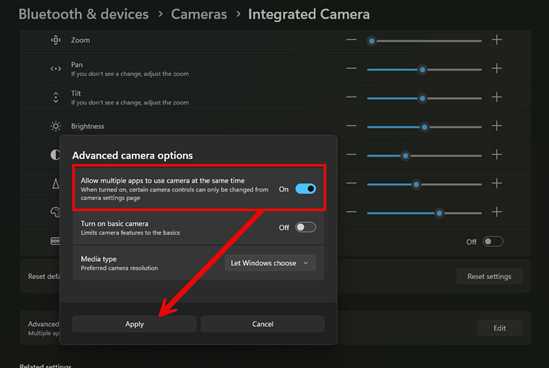Click the Pan arrows icon
The image size is (549, 368).
coord(56,69)
